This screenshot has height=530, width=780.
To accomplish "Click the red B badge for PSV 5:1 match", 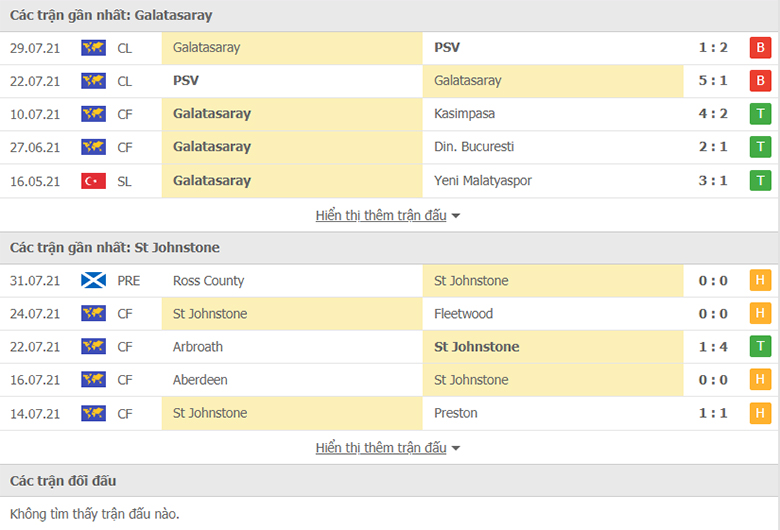I will (x=760, y=81).
